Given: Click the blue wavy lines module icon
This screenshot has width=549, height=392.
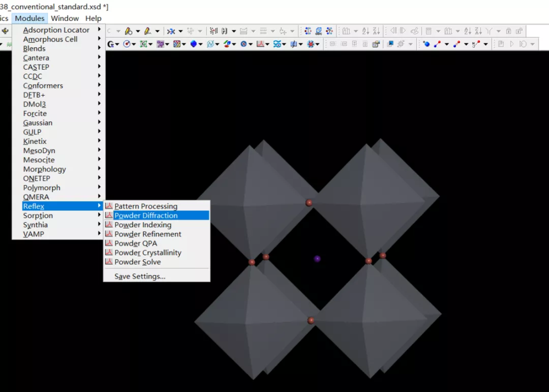Looking at the screenshot, I should click(277, 44).
